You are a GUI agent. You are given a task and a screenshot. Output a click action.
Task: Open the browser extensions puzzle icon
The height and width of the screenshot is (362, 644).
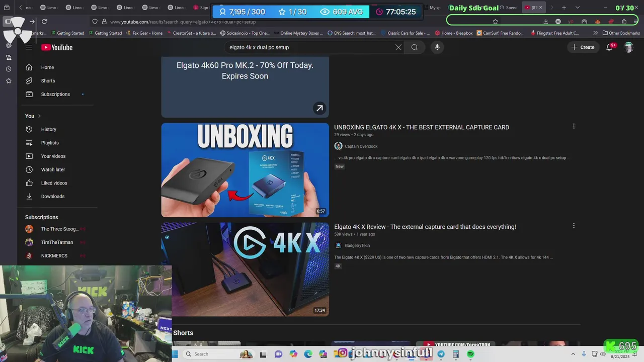[624, 22]
